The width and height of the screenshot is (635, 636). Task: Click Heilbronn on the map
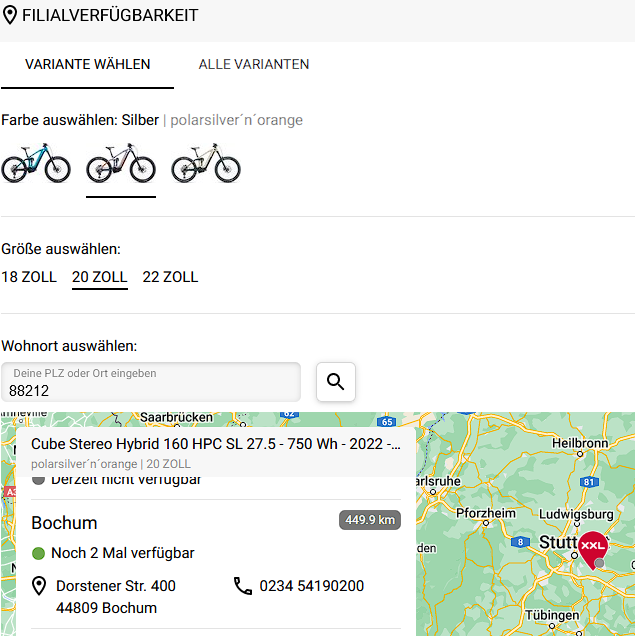tap(580, 442)
